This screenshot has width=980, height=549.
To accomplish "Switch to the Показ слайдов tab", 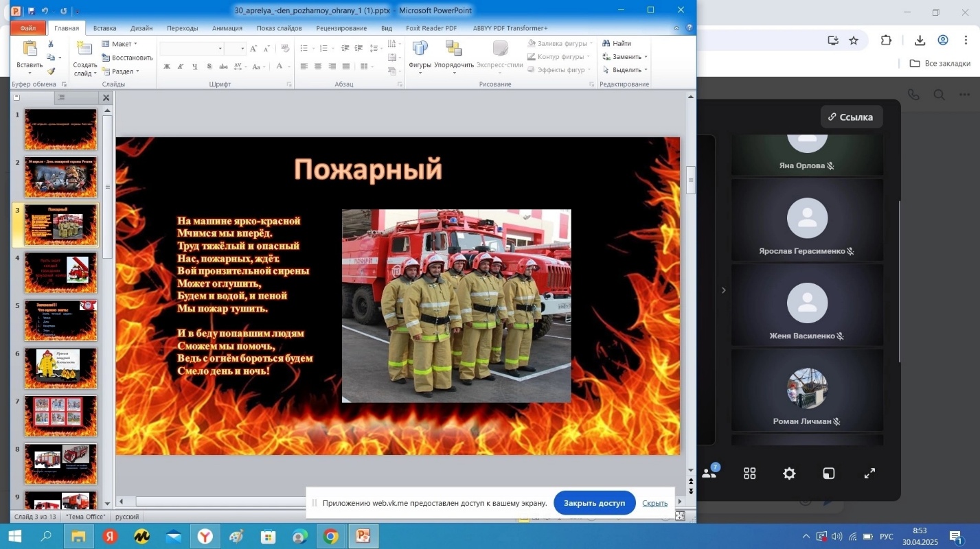I will pos(279,28).
